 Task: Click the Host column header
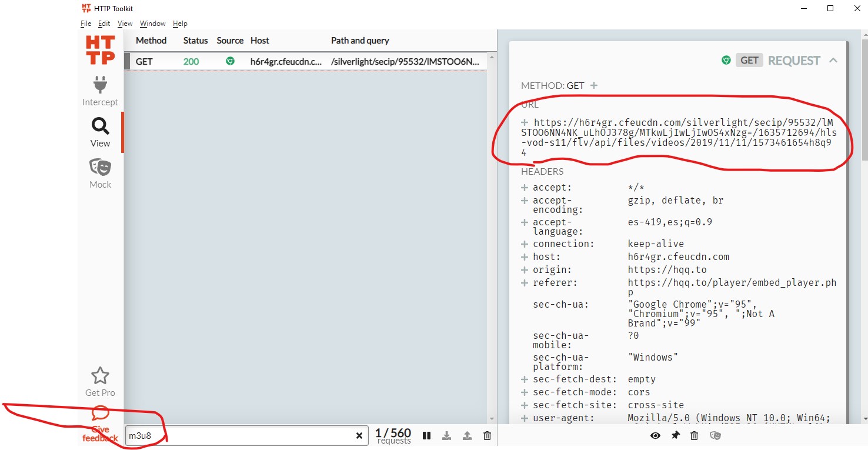[260, 41]
